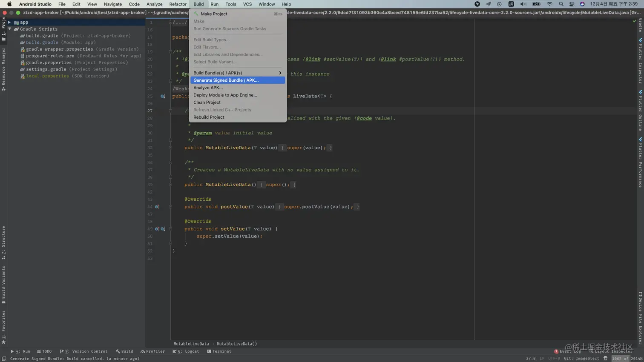The height and width of the screenshot is (362, 644).
Task: Click the Git: ImageSlect branch widget
Action: pyautogui.click(x=581, y=359)
